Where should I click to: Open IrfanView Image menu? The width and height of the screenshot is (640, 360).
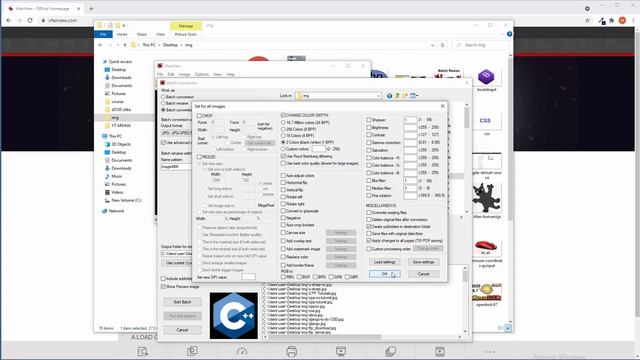click(184, 75)
